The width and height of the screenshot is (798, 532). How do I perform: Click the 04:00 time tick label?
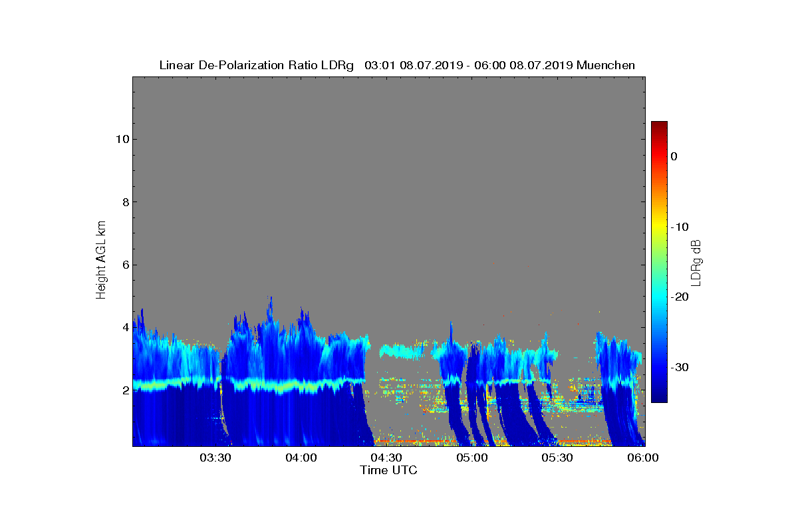(x=301, y=458)
